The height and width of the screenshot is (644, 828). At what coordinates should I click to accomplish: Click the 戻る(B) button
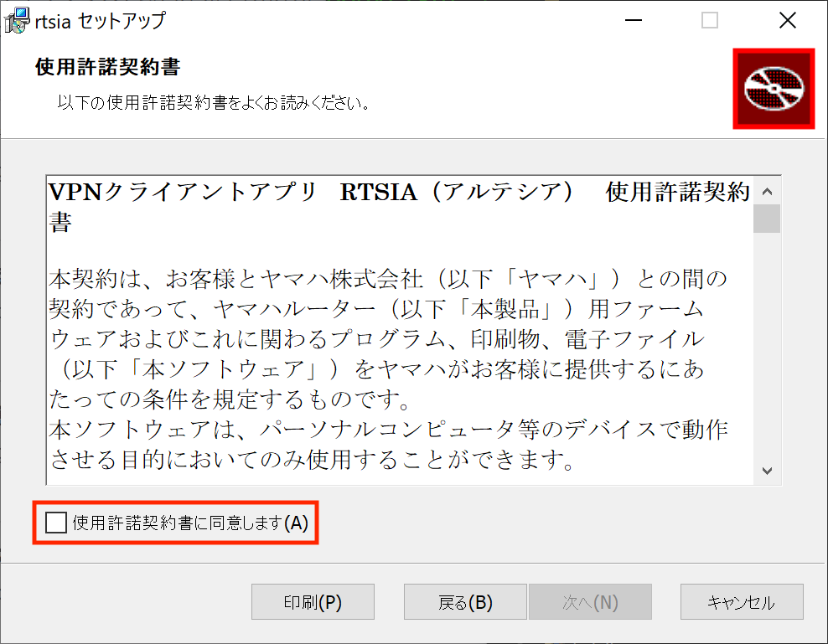coord(465,601)
